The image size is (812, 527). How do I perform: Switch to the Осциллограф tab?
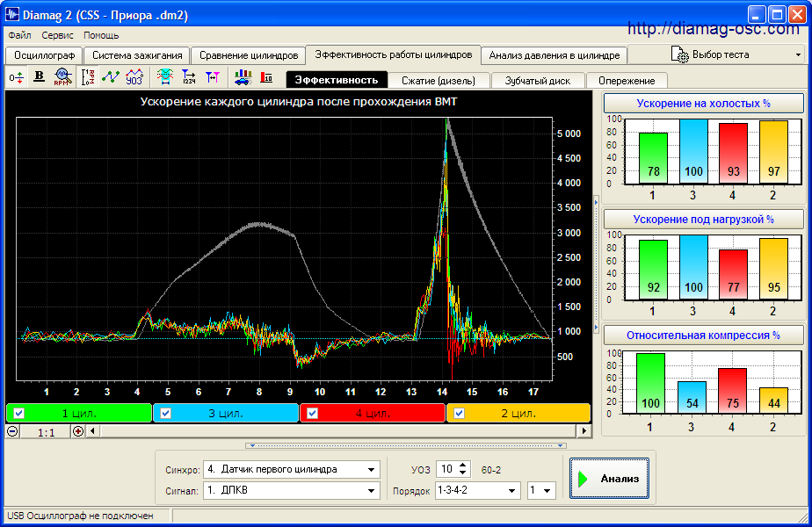pyautogui.click(x=45, y=55)
